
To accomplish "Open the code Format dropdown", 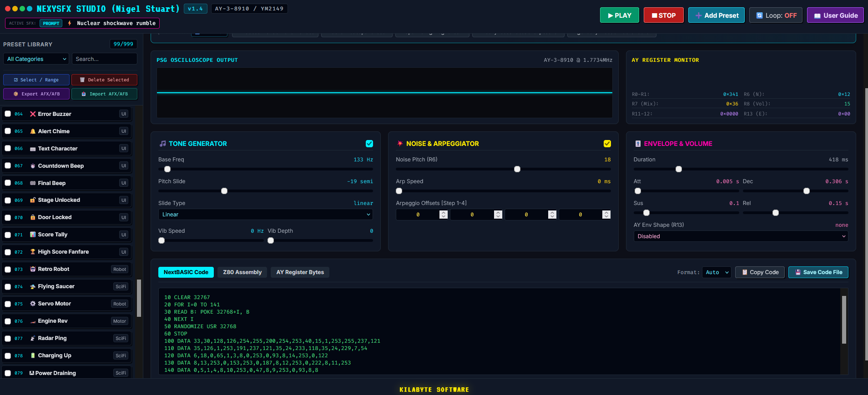I will click(717, 272).
